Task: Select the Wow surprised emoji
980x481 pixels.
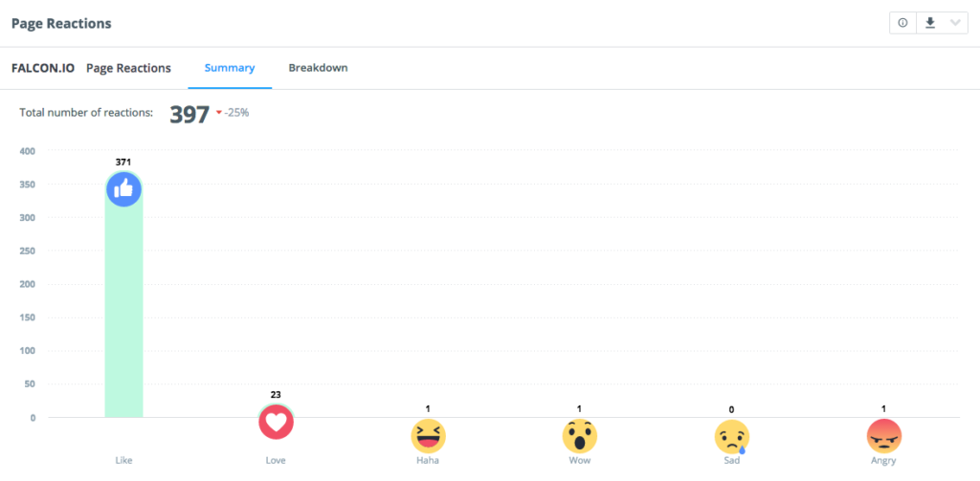Action: tap(579, 435)
